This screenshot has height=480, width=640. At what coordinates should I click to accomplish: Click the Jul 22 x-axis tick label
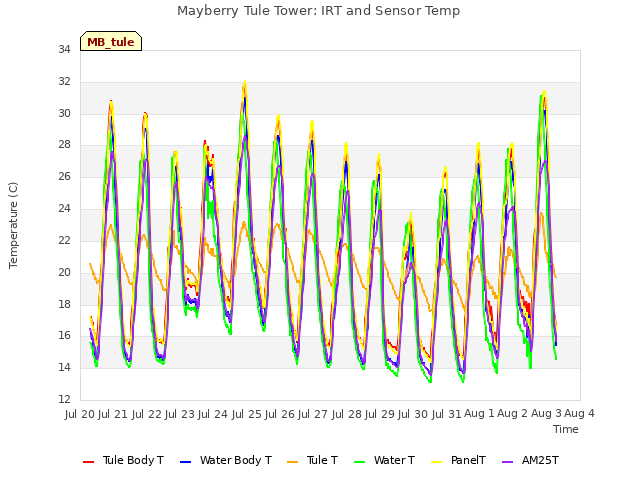(x=147, y=414)
